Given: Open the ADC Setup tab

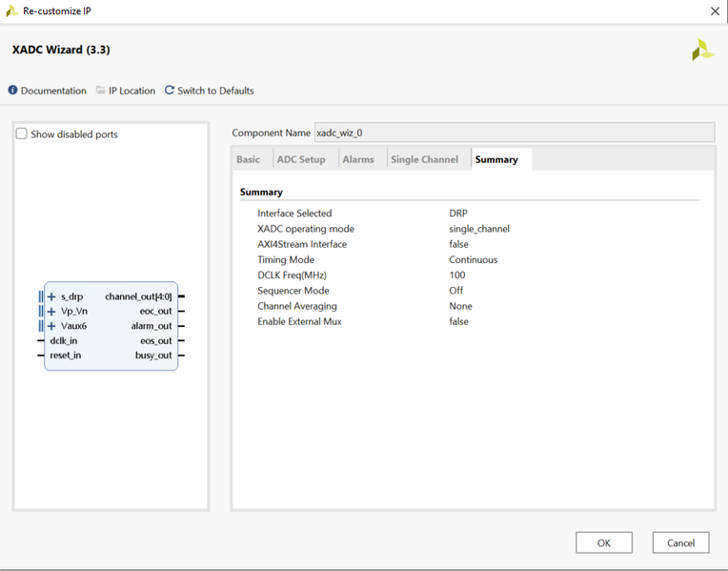Looking at the screenshot, I should click(x=301, y=159).
